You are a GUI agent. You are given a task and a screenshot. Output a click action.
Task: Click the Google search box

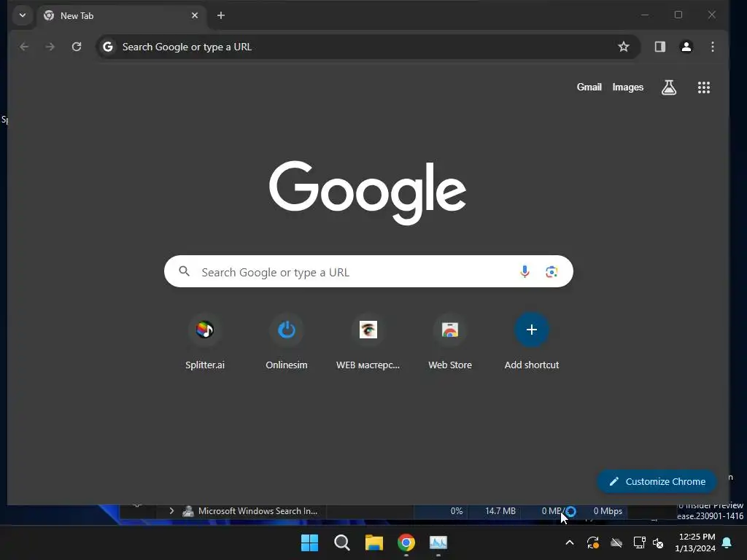point(368,271)
